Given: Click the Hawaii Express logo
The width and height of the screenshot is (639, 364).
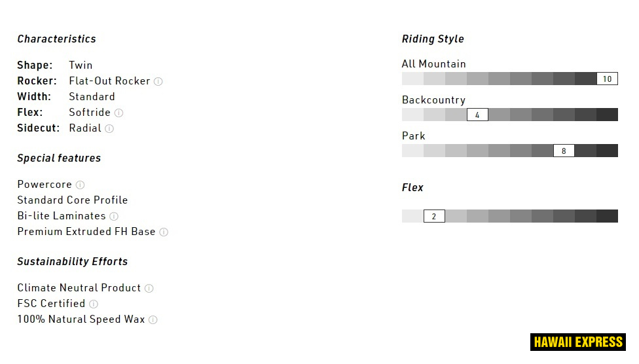Looking at the screenshot, I should 578,342.
